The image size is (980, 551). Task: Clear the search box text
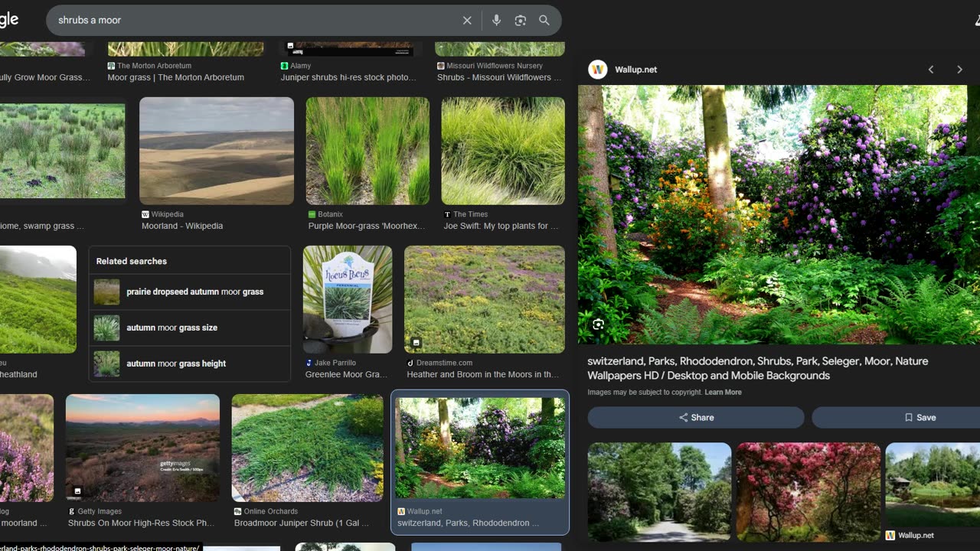coord(467,21)
